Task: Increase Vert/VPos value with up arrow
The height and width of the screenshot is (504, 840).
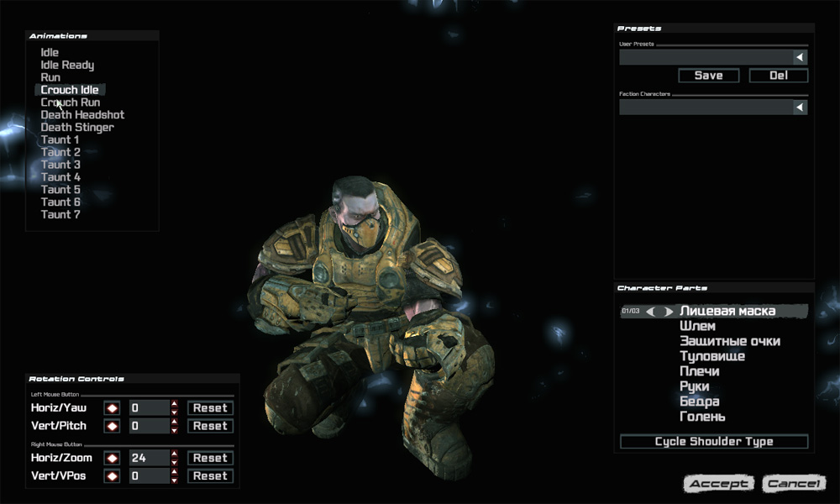Action: pyautogui.click(x=175, y=472)
